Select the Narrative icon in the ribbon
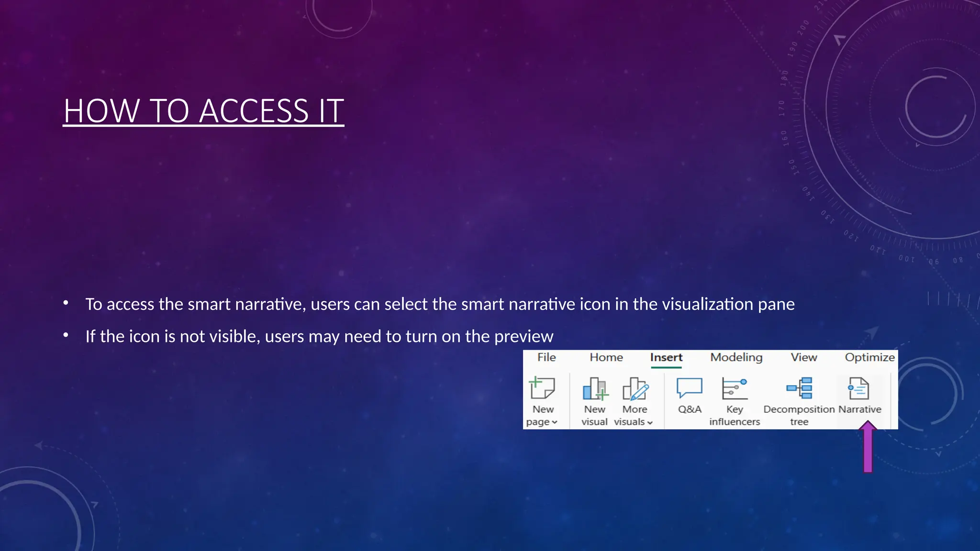The image size is (980, 551). (x=859, y=388)
